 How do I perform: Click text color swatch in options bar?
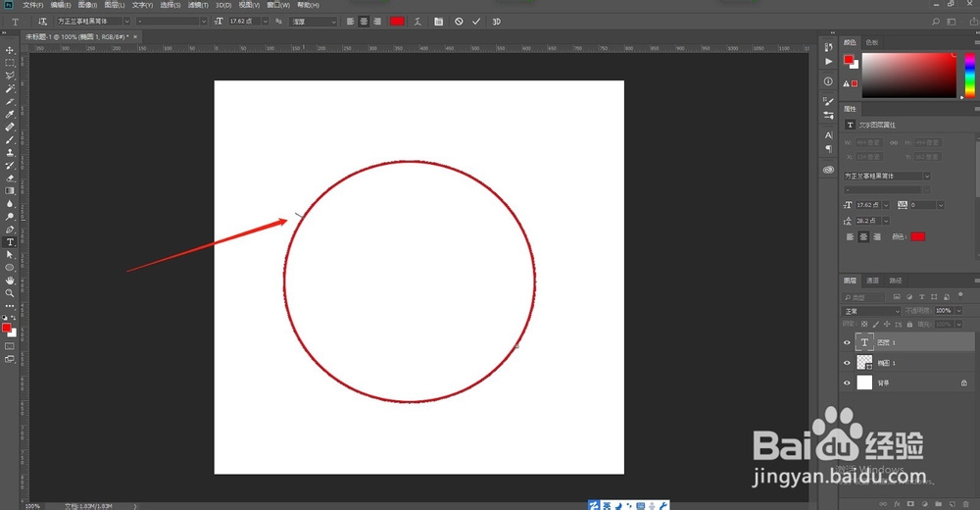pos(397,22)
